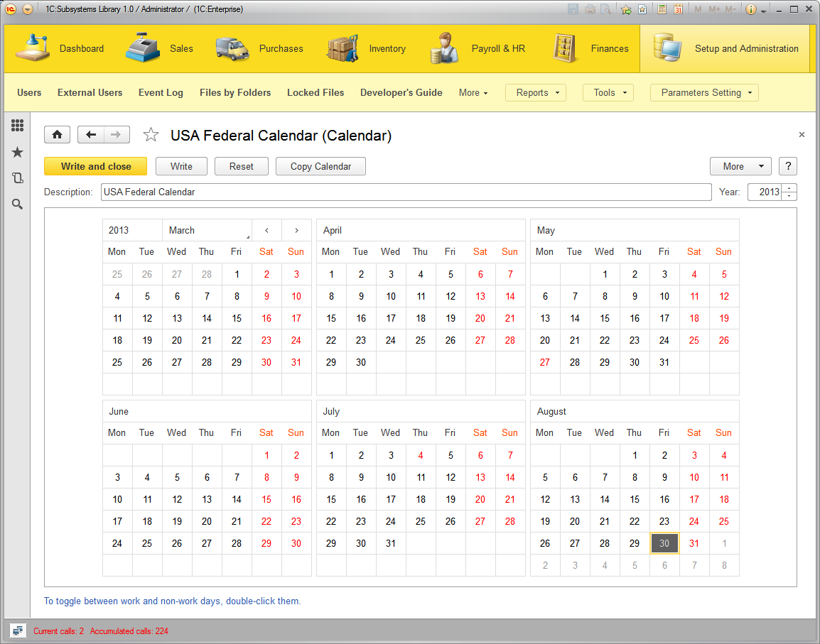Navigate forward with the right arrow button
This screenshot has width=820, height=644.
point(117,134)
